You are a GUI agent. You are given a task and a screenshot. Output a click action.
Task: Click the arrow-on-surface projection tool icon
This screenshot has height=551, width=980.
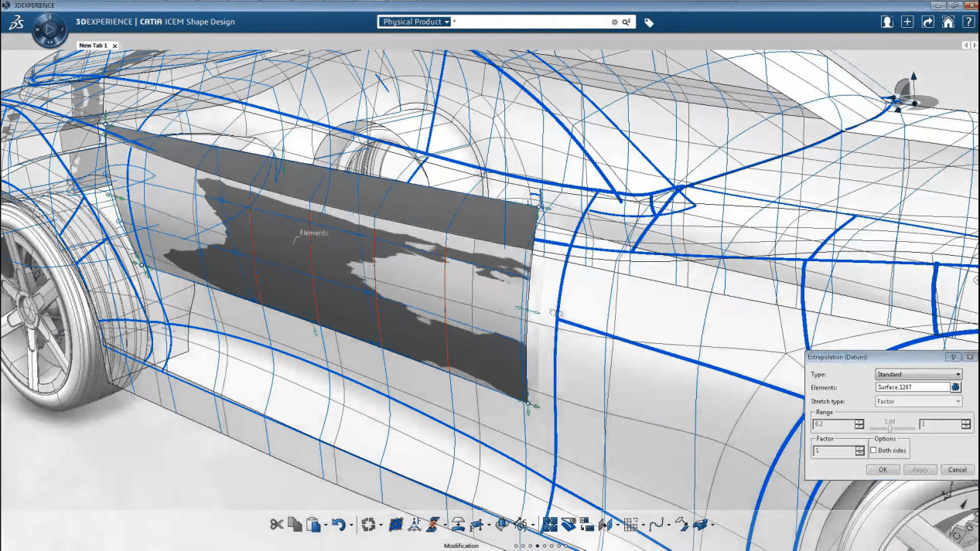pyautogui.click(x=681, y=525)
